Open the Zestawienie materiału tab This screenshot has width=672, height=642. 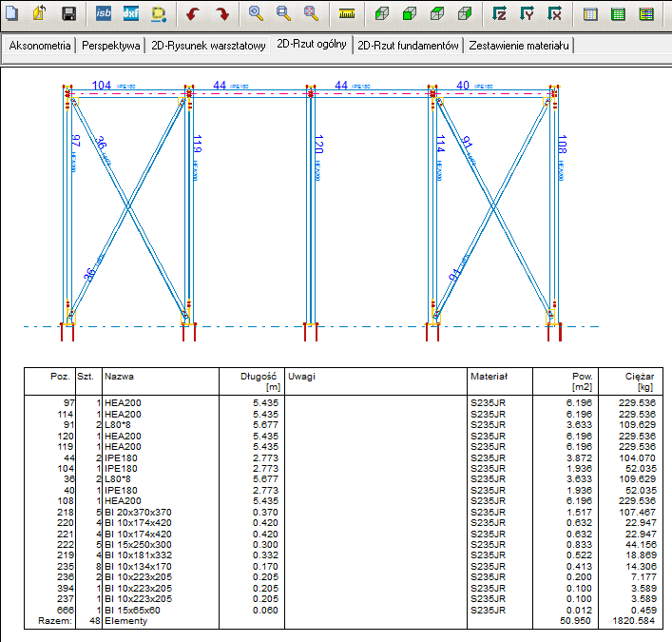(x=519, y=46)
